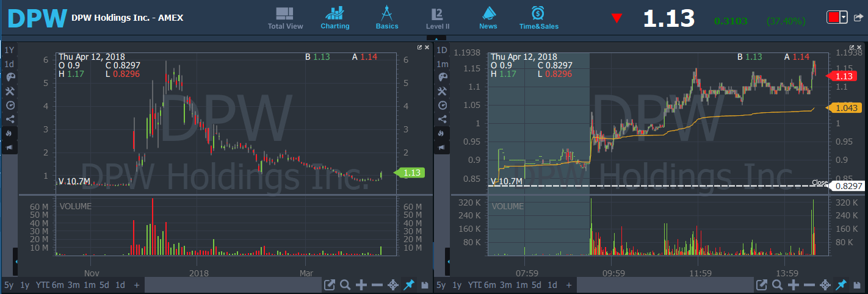Viewport: 868px width, 294px height.
Task: Click the share icon on left chart sidebar
Action: [x=10, y=119]
